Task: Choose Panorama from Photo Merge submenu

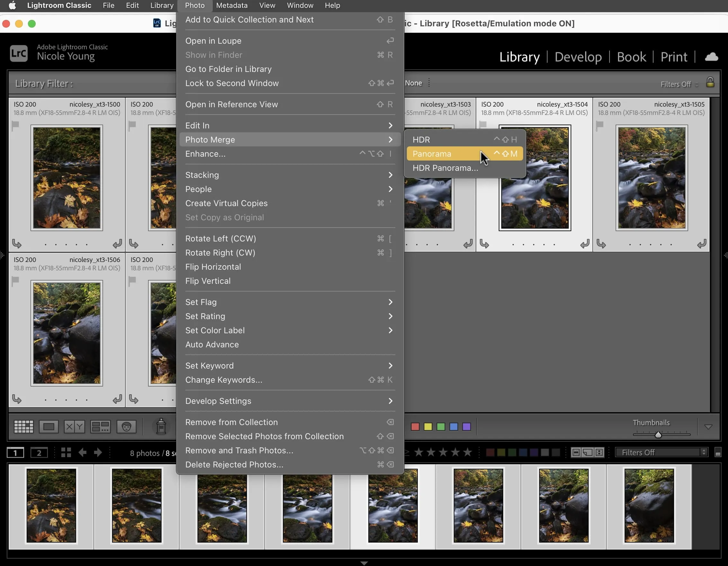Action: tap(465, 154)
